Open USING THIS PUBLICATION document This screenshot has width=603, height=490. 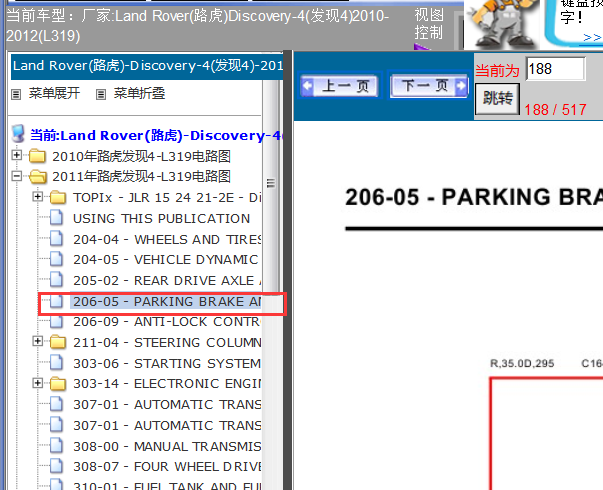click(x=162, y=218)
